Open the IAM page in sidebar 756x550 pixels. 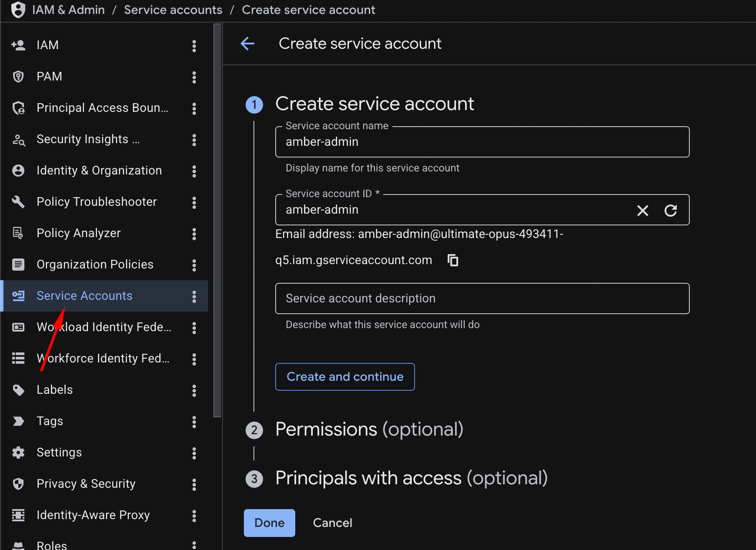point(47,45)
